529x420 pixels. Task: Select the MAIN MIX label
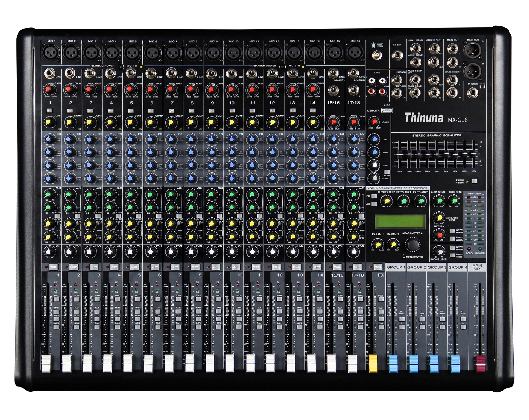477,267
